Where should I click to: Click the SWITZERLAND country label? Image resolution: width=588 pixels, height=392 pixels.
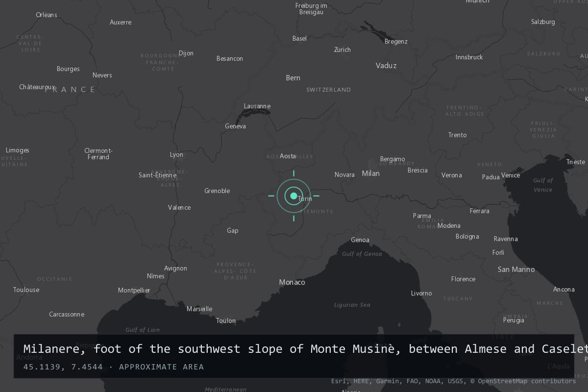coord(329,90)
